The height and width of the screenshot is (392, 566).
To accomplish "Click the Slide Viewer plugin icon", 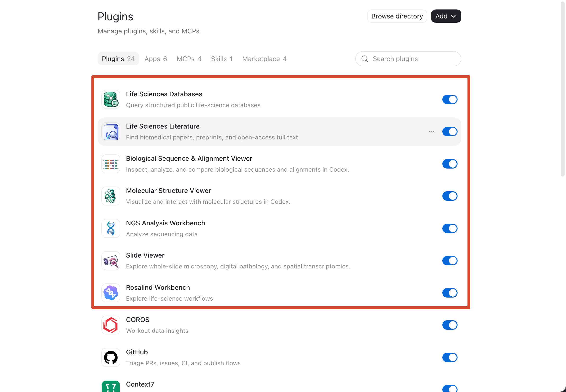I will (x=111, y=261).
